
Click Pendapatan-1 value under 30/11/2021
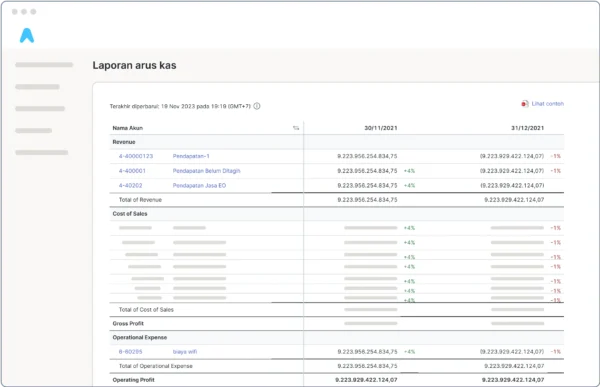click(x=367, y=156)
